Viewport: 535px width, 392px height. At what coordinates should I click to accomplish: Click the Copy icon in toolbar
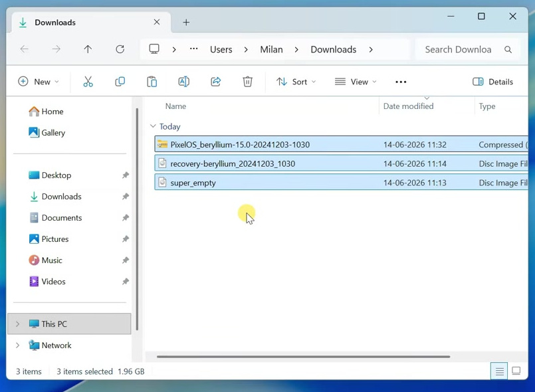tap(120, 82)
